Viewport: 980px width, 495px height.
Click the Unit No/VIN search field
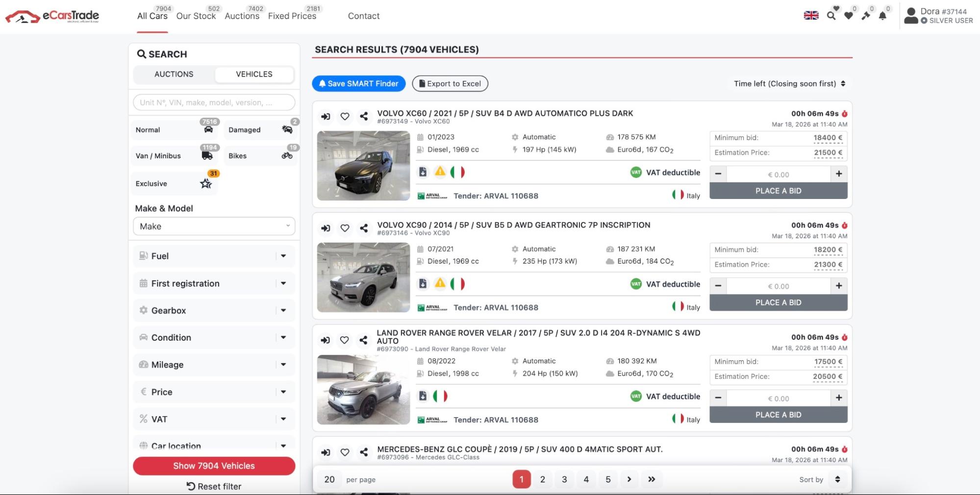click(x=214, y=102)
